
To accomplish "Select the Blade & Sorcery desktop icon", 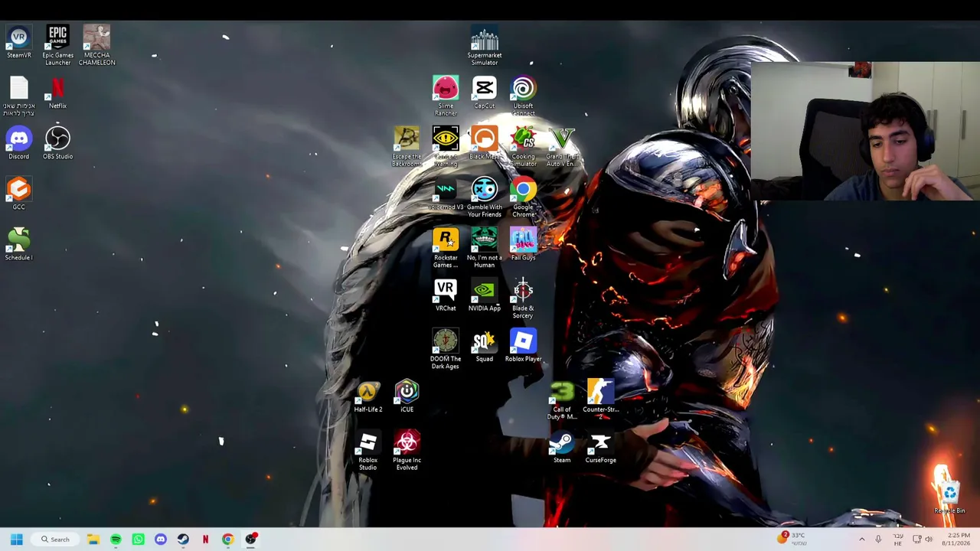I will tap(524, 298).
